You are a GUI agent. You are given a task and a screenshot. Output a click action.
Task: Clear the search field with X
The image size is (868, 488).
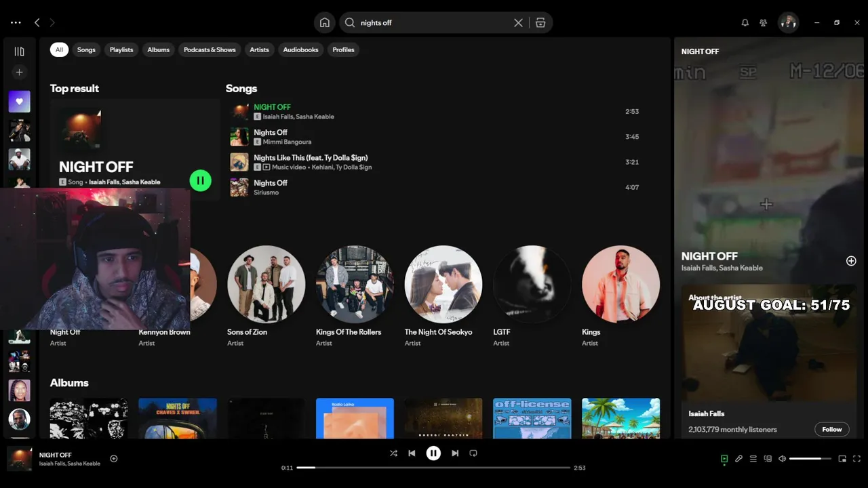tap(518, 22)
